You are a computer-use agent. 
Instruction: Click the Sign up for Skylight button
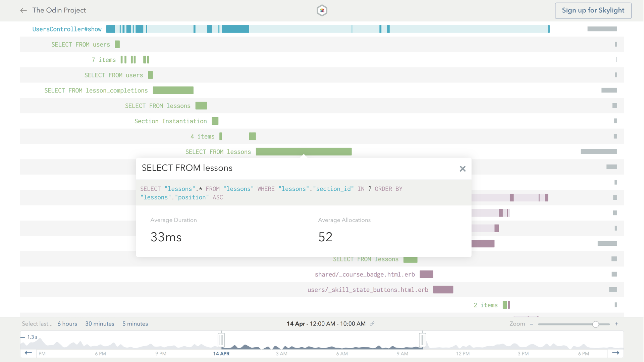coord(593,10)
